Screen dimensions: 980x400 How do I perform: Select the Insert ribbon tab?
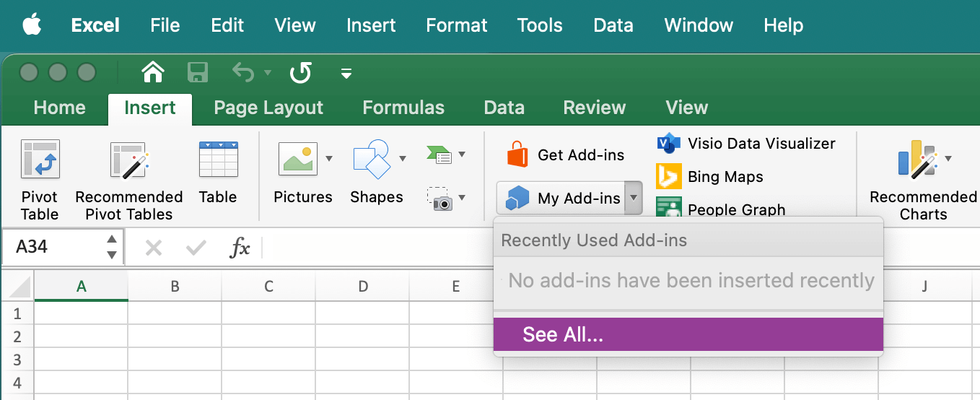click(150, 108)
